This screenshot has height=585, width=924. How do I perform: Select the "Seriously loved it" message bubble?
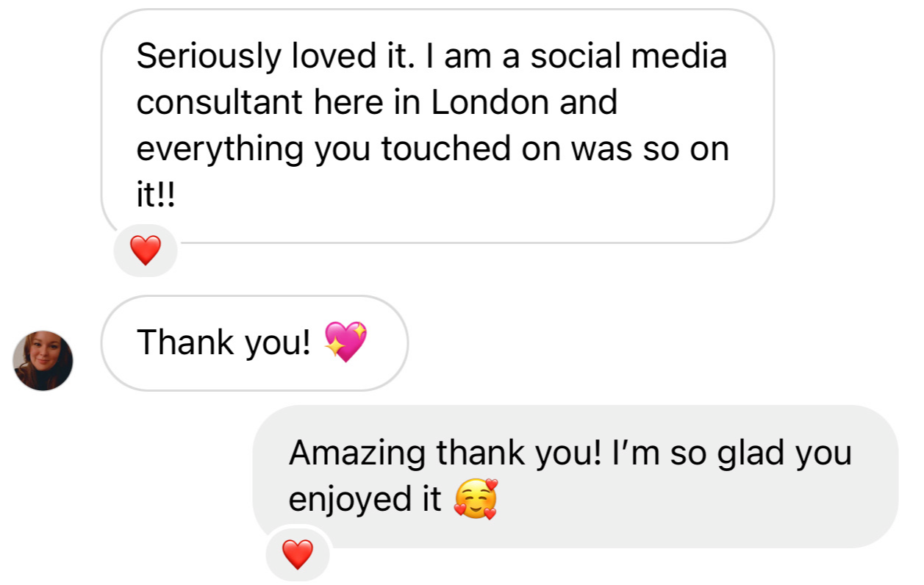point(437,126)
